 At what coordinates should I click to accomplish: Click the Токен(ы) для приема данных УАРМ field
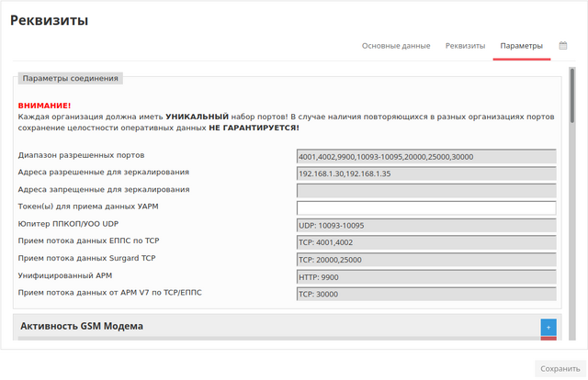coord(426,207)
